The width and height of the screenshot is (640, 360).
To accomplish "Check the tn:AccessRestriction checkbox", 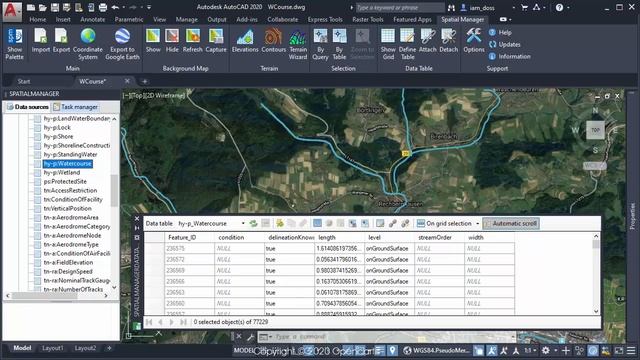I will (38, 191).
